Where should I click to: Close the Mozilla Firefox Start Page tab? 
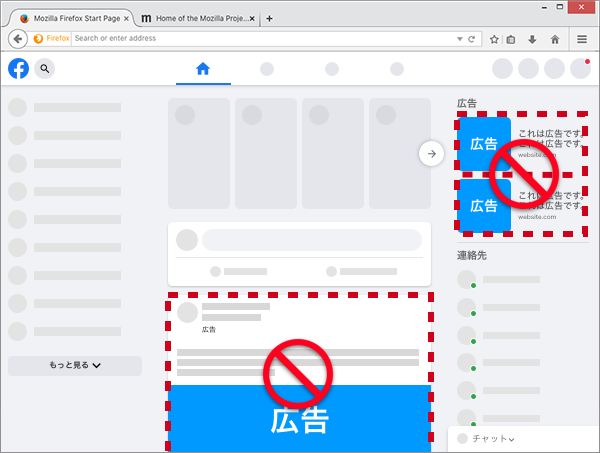click(126, 18)
